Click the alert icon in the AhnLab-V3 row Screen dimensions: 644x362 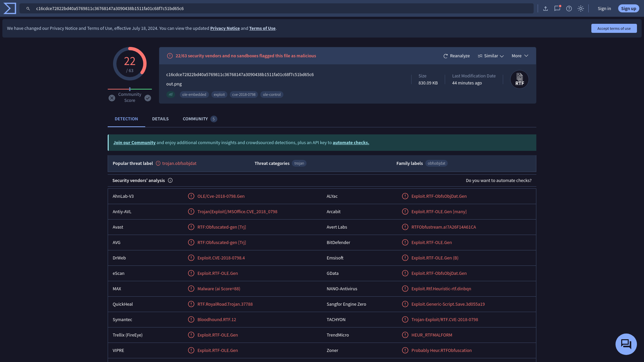[x=191, y=196]
